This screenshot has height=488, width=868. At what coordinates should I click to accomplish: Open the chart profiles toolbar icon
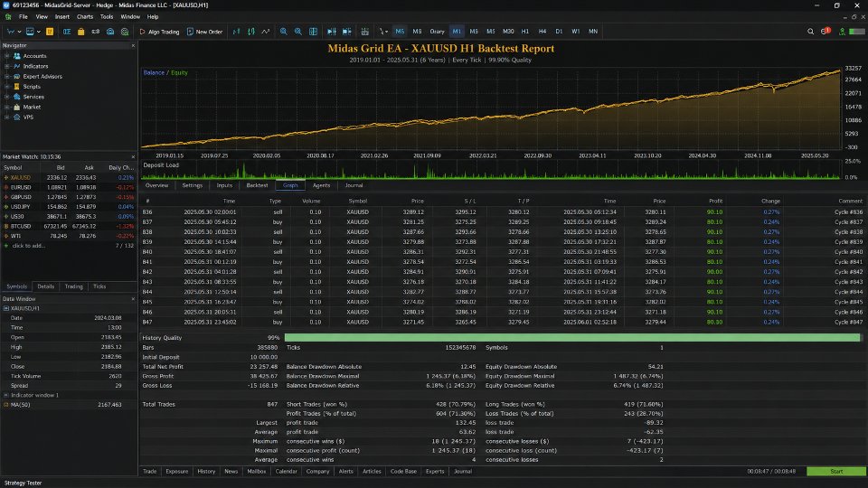tap(30, 32)
